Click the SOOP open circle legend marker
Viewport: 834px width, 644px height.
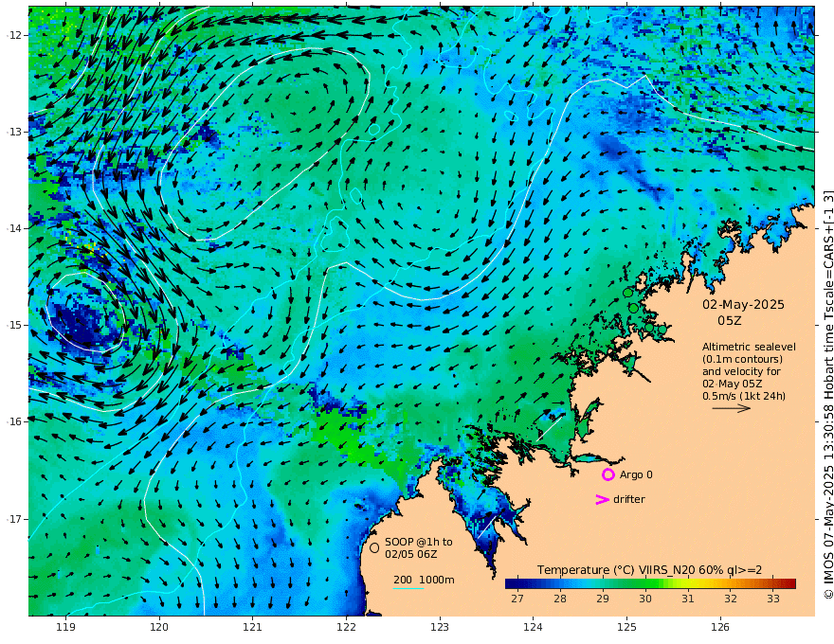click(x=374, y=547)
